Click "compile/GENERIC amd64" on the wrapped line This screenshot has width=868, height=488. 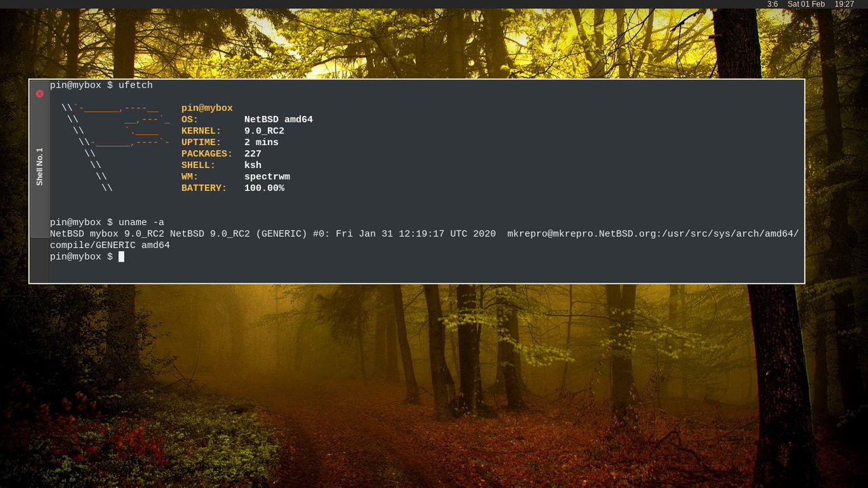coord(110,245)
